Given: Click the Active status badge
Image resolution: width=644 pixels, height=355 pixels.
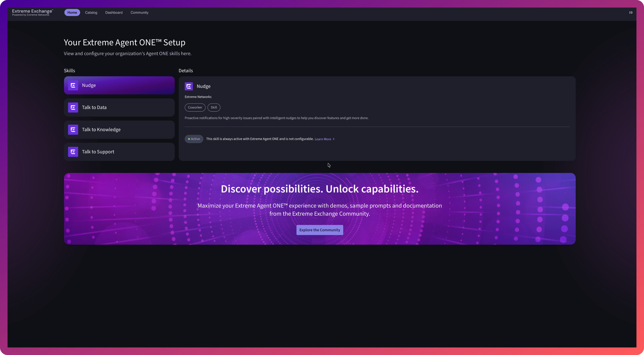Looking at the screenshot, I should (x=194, y=139).
